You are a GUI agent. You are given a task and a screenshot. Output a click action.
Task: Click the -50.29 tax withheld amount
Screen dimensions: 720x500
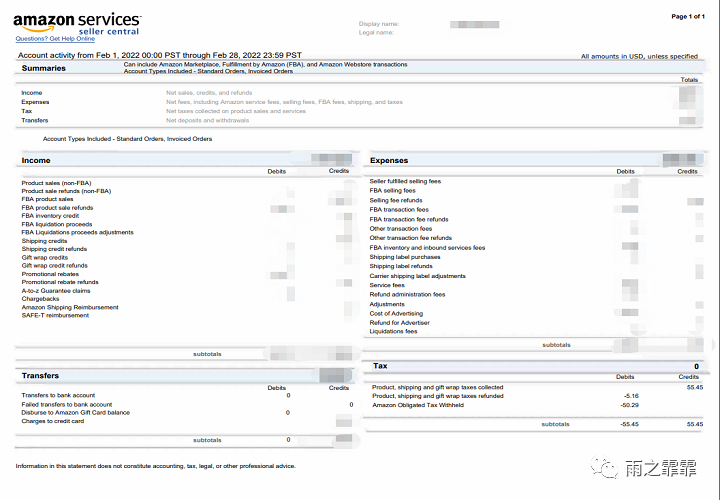pos(630,405)
